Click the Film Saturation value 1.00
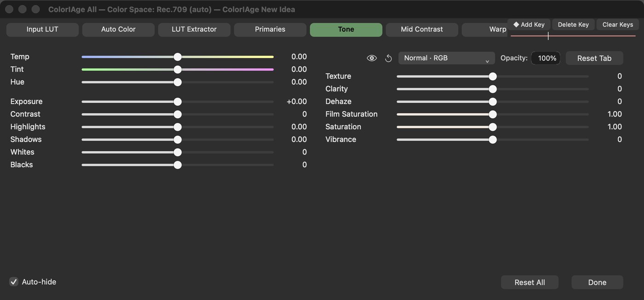 tap(615, 114)
